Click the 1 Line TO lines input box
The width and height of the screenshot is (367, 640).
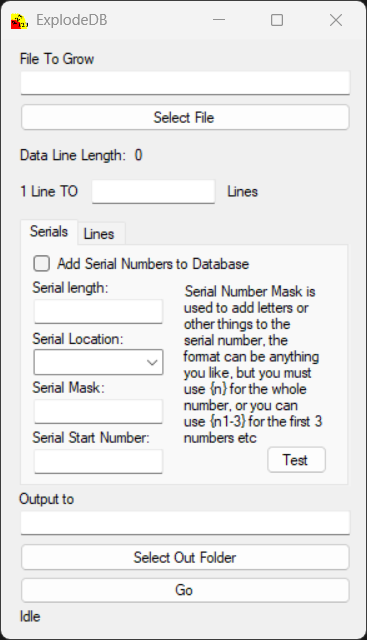pos(153,191)
